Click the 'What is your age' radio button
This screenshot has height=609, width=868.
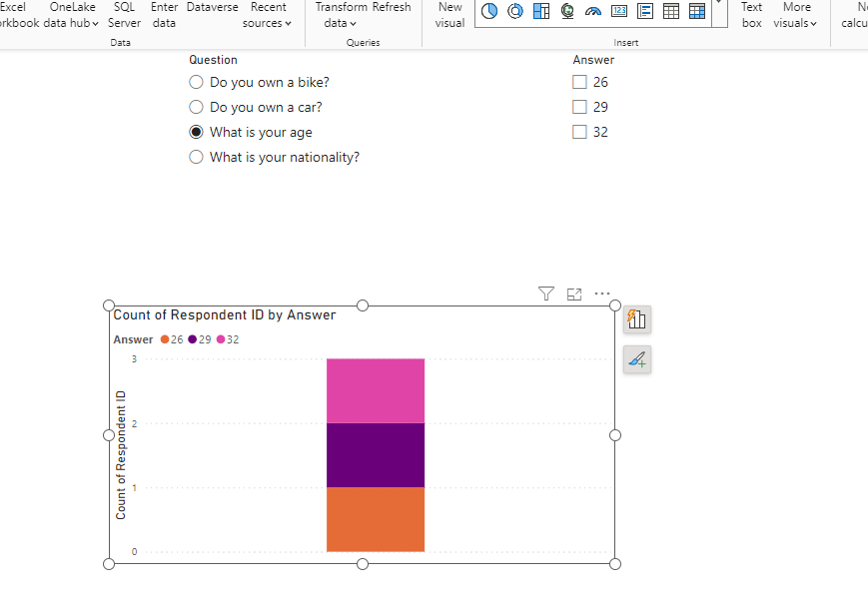click(x=196, y=132)
